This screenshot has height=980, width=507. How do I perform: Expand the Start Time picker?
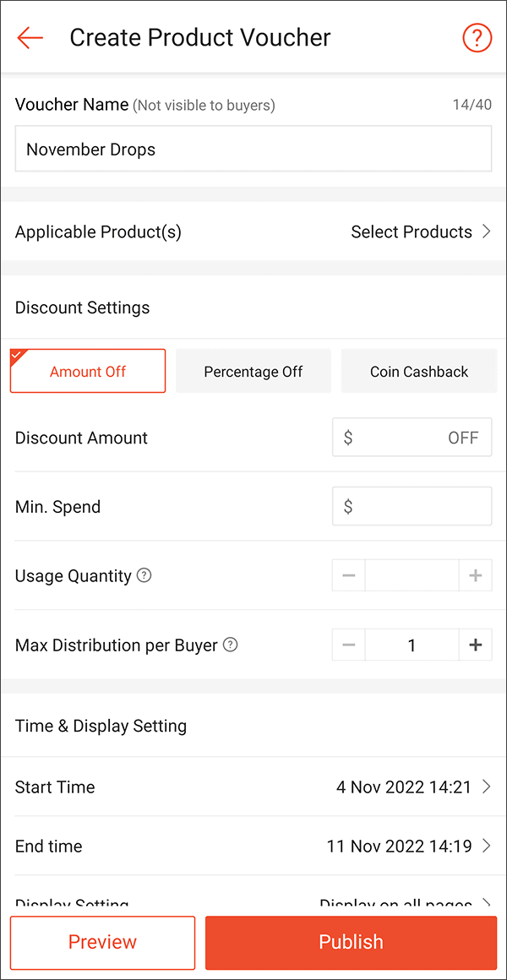coord(413,787)
